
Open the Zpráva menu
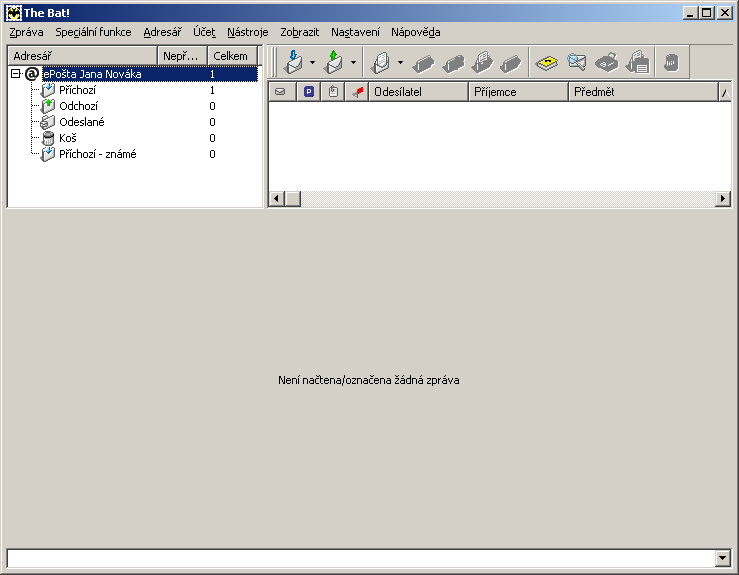click(x=26, y=32)
